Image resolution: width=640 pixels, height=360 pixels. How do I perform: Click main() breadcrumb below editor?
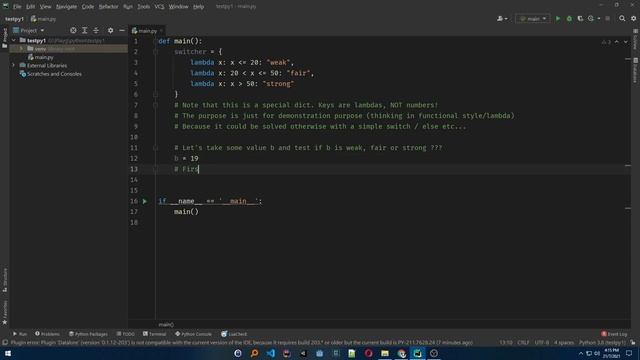166,325
